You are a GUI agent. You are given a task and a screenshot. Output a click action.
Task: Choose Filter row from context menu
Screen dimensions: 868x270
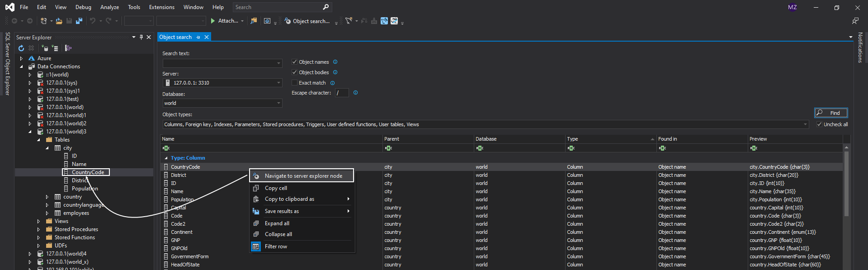(x=276, y=246)
